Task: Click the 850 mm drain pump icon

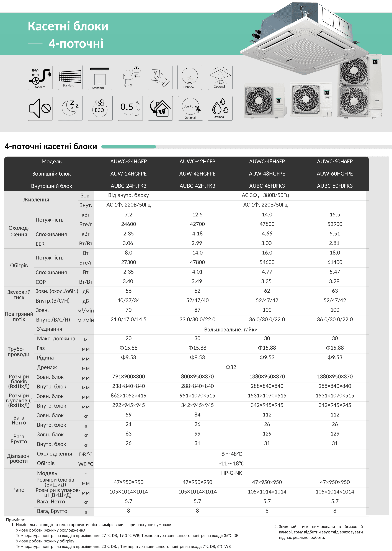Action: tap(40, 77)
